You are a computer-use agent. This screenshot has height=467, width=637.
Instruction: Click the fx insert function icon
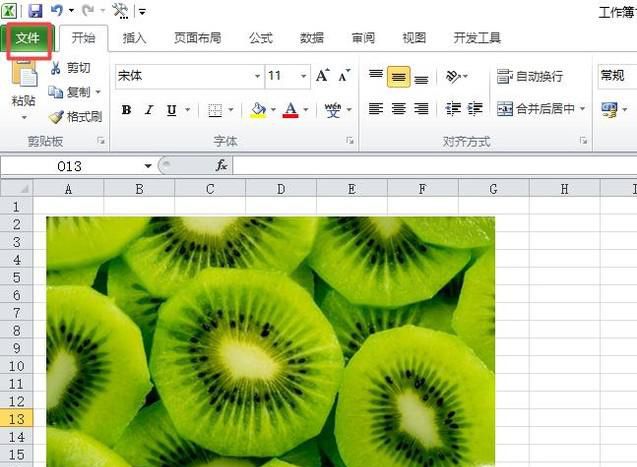(221, 165)
